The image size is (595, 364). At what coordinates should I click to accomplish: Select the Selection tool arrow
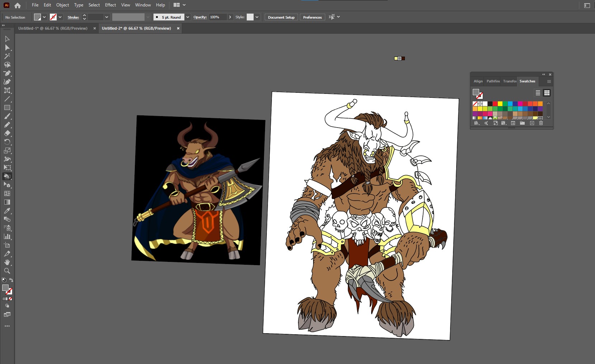pyautogui.click(x=7, y=39)
